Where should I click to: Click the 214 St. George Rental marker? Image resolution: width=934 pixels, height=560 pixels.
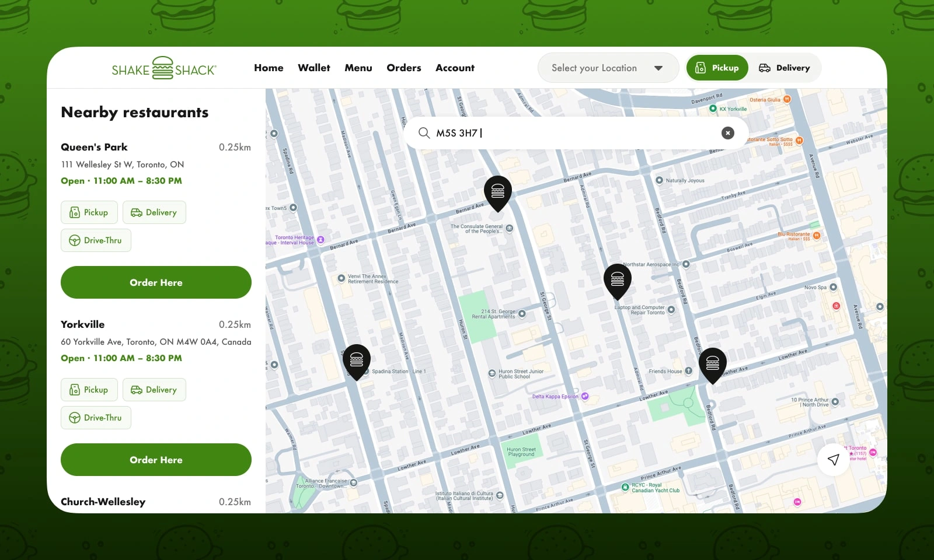coord(522,314)
